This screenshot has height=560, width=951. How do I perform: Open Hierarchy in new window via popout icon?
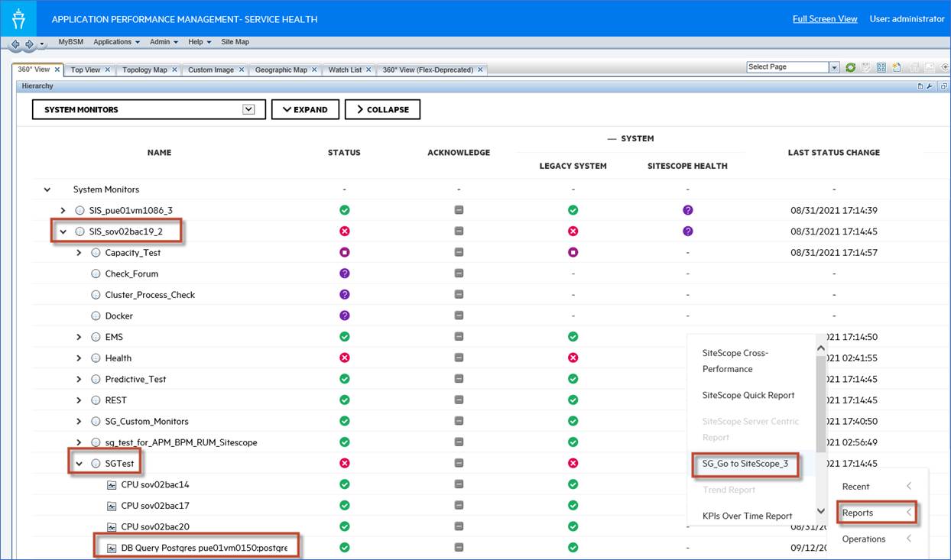(x=943, y=86)
